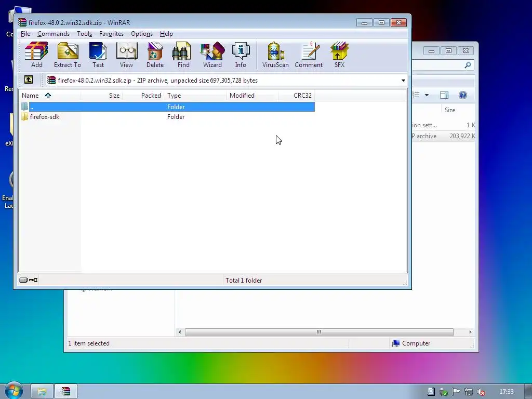Click Explorer's search magnifier icon
Viewport: 532px width, 399px height.
pyautogui.click(x=468, y=65)
